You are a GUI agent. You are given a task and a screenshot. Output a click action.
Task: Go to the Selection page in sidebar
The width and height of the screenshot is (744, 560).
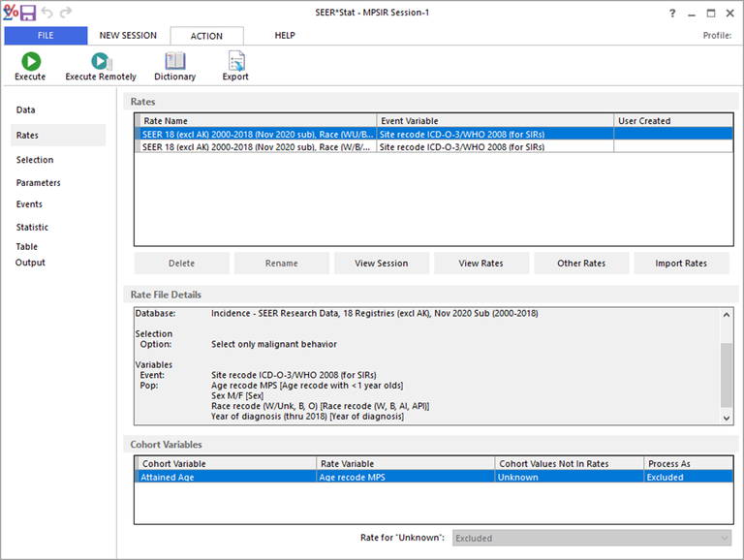click(x=35, y=160)
